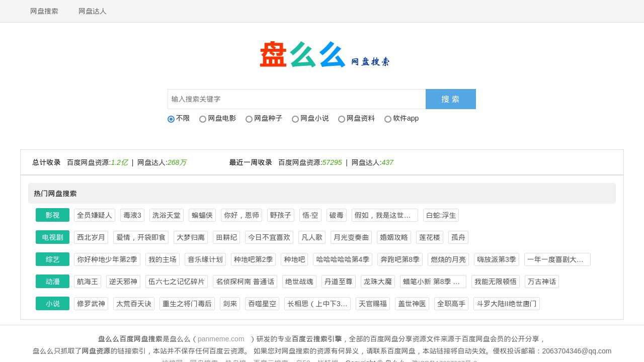This screenshot has height=362, width=644.
Task: Open the 小说 category label
Action: click(52, 304)
